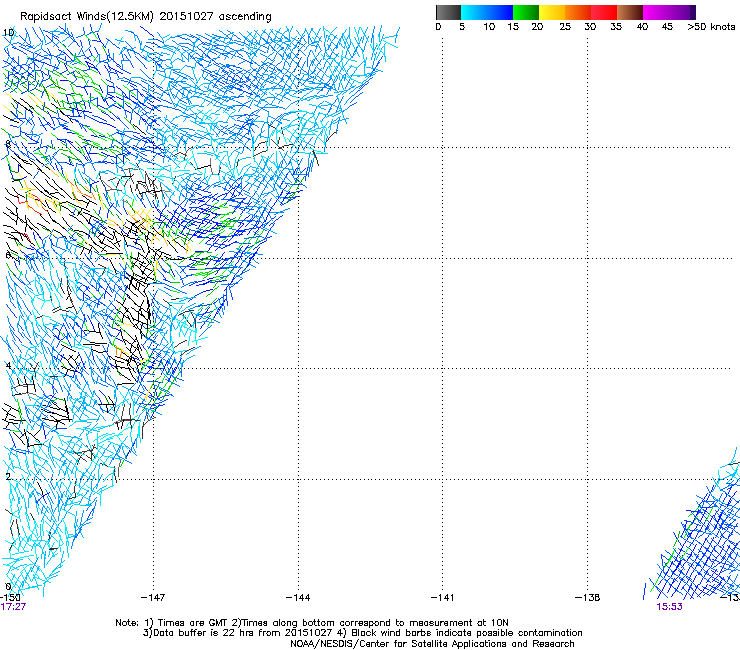The image size is (740, 650).
Task: Click the 15:53 pass time label
Action: (x=669, y=607)
